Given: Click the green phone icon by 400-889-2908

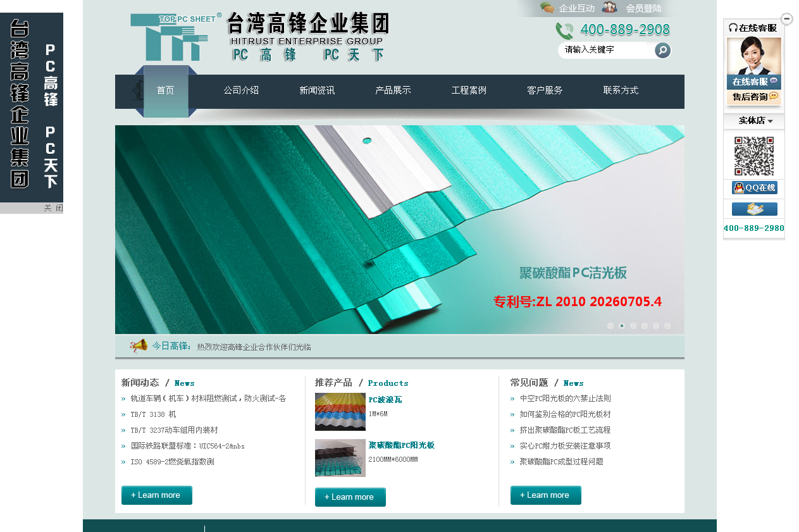Looking at the screenshot, I should [x=564, y=31].
